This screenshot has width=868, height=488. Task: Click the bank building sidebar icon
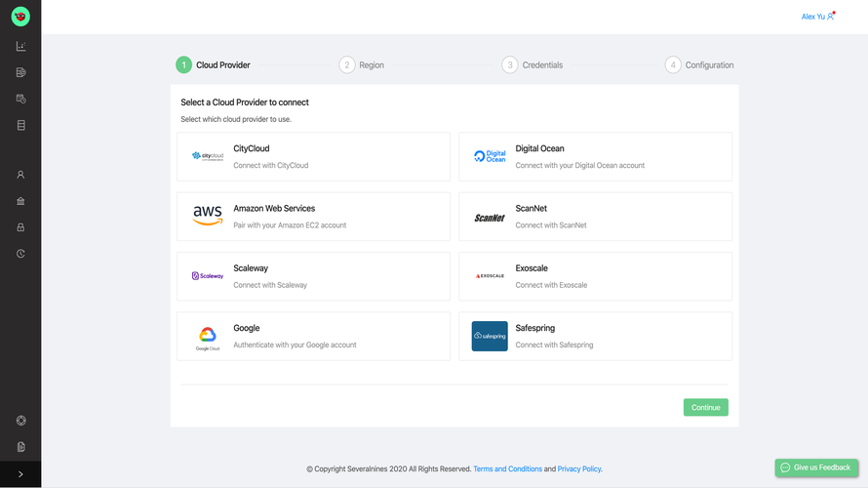coord(20,201)
